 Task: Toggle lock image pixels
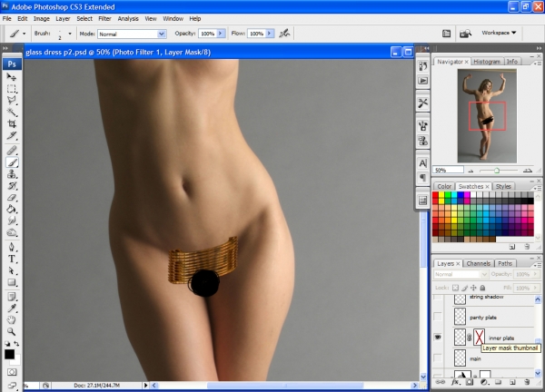pos(465,288)
